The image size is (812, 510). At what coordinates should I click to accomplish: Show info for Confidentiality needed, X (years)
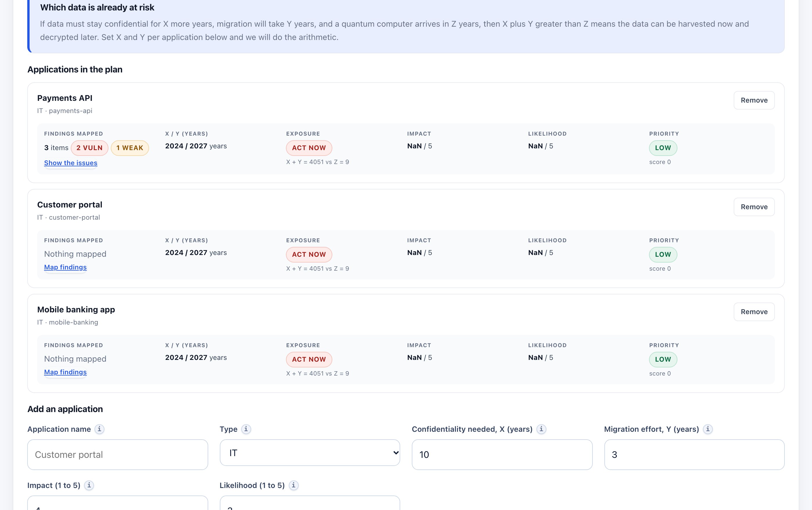541,429
